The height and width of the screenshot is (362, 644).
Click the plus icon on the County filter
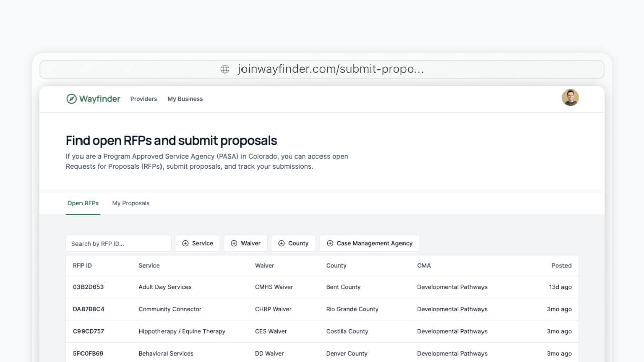coord(281,243)
